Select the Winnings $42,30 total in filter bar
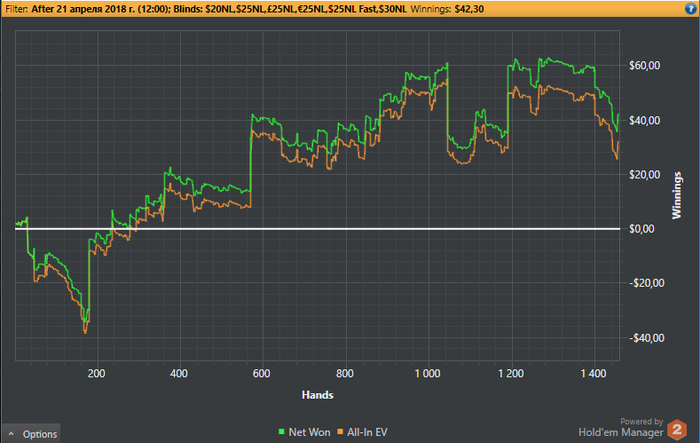Screen dimensions: 700x443 pyautogui.click(x=447, y=9)
